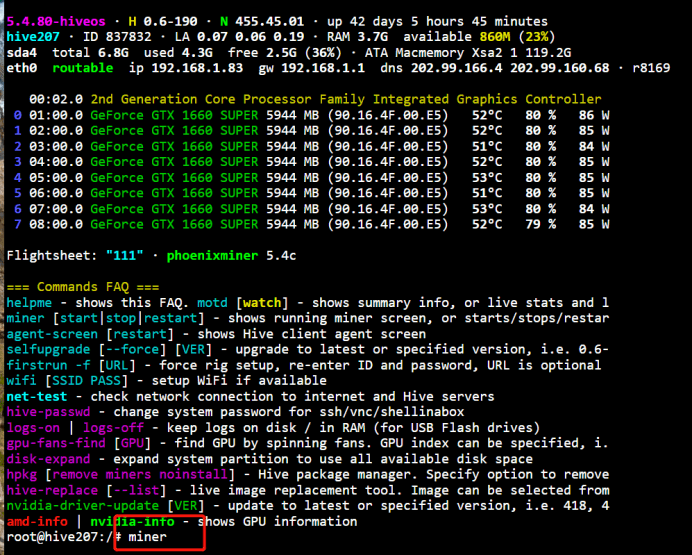Click the Integrated Graphics Controller device line
Viewport: 692px width, 555px height.
pos(346,100)
